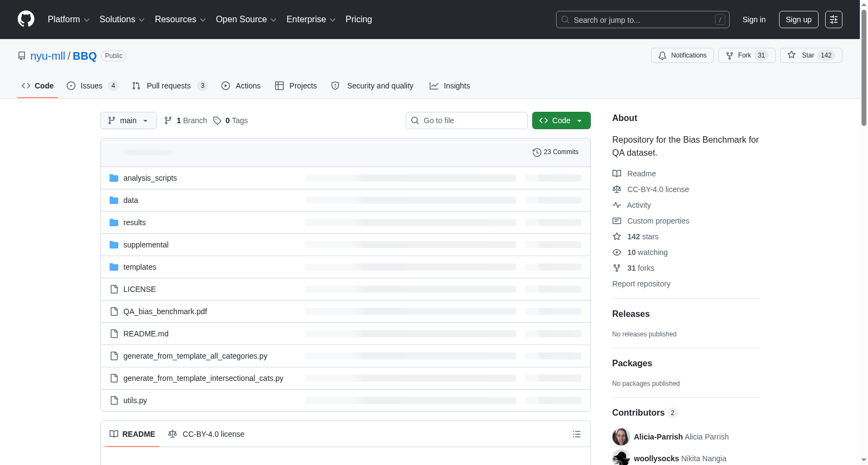Open the analysis_scripts folder
This screenshot has width=868, height=465.
(150, 178)
